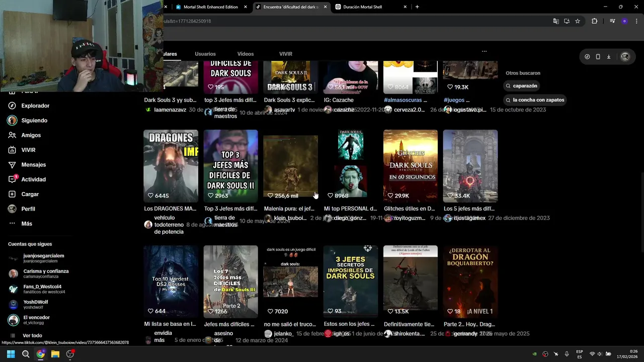The height and width of the screenshot is (362, 644).
Task: Open Carisma y confianza followed account
Action: (x=38, y=274)
